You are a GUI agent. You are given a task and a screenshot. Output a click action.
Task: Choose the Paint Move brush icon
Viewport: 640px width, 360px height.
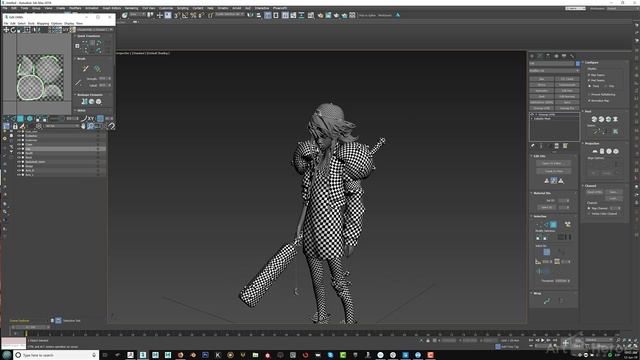86,68
